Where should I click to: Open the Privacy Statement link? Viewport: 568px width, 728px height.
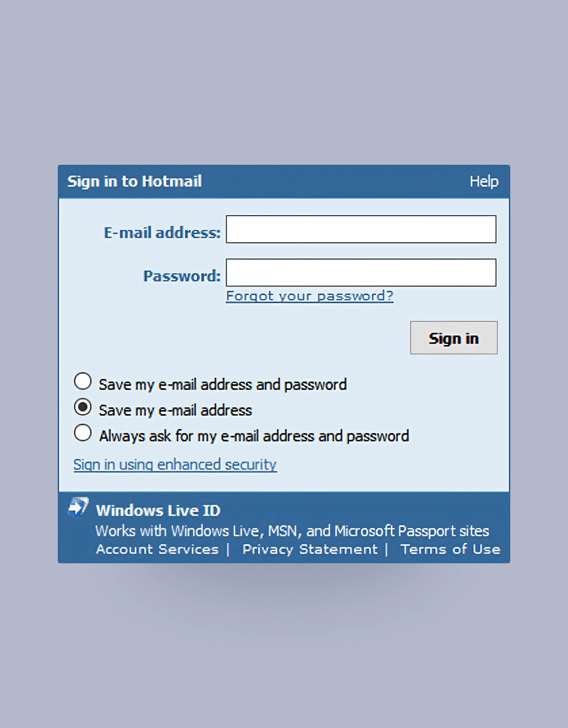coord(310,549)
